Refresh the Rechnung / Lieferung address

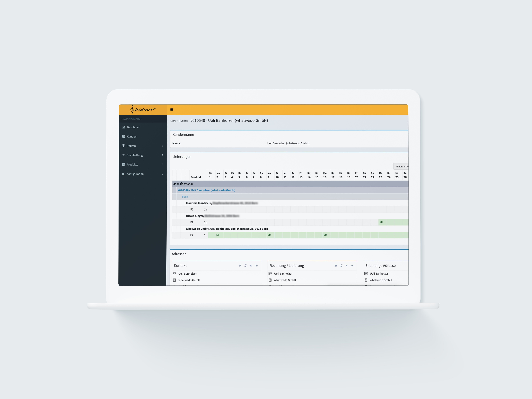(341, 266)
